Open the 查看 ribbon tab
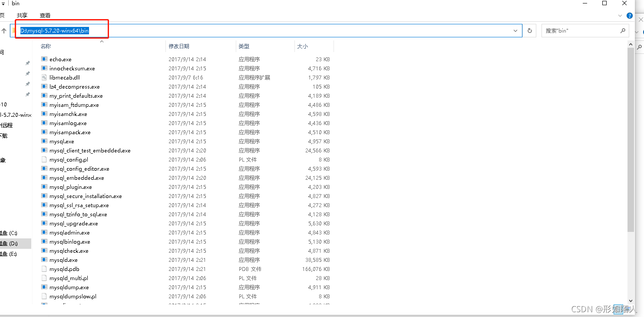The image size is (644, 317). tap(45, 15)
